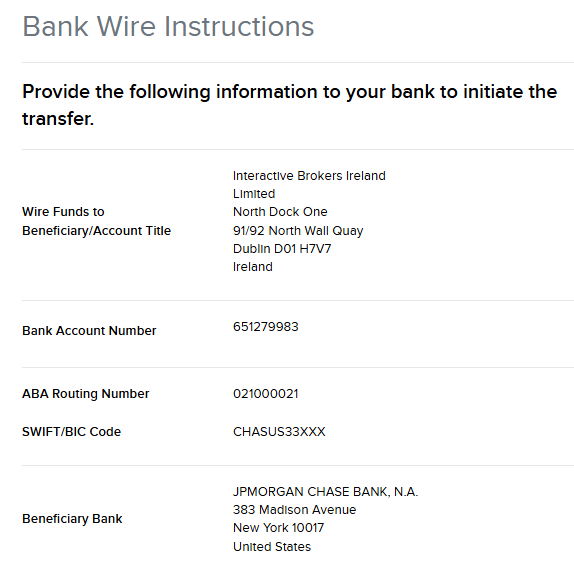The image size is (574, 576).
Task: Select the bank account number 651279983
Action: (x=266, y=327)
